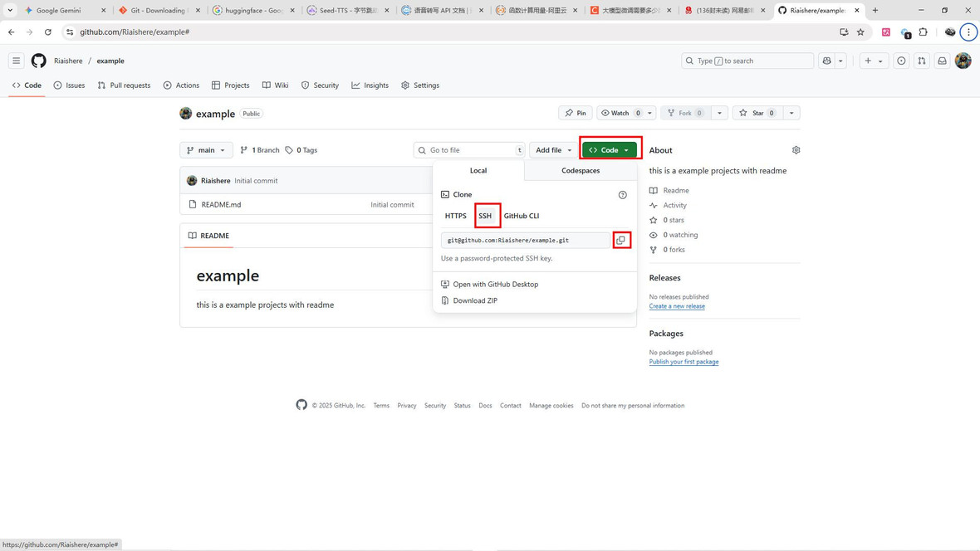Image resolution: width=980 pixels, height=551 pixels.
Task: Focus the Type / to search box
Action: 747,61
